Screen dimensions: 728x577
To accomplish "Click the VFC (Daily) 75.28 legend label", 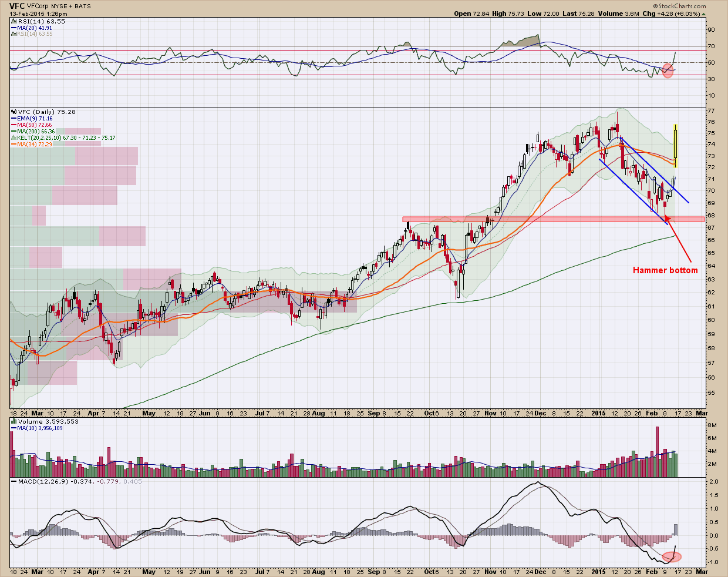I will (x=47, y=112).
